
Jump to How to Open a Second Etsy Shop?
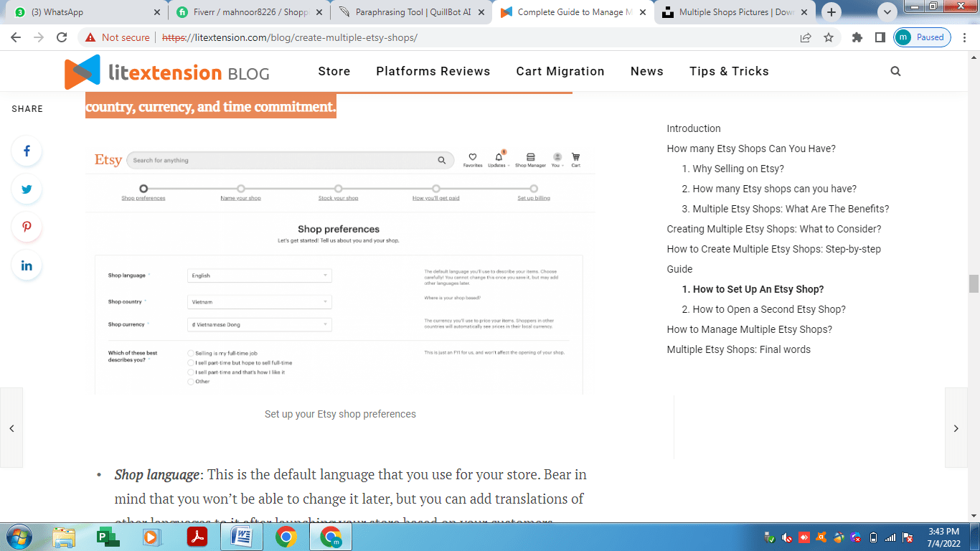[x=764, y=309]
